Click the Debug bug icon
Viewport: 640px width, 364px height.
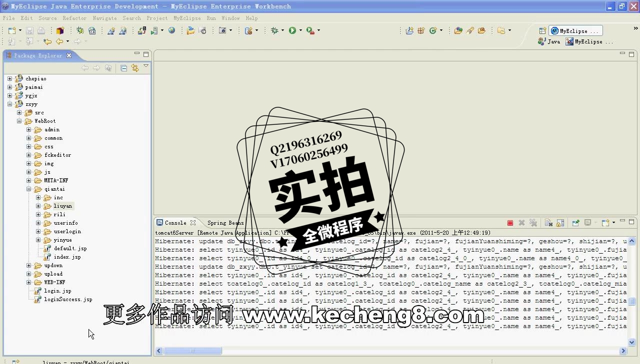274,30
